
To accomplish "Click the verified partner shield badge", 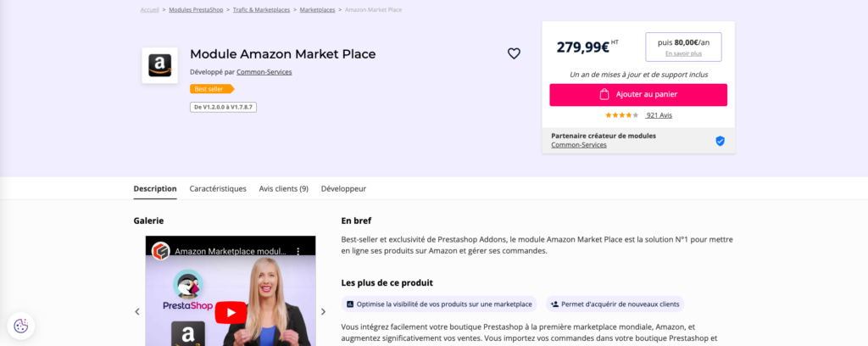I will point(720,141).
